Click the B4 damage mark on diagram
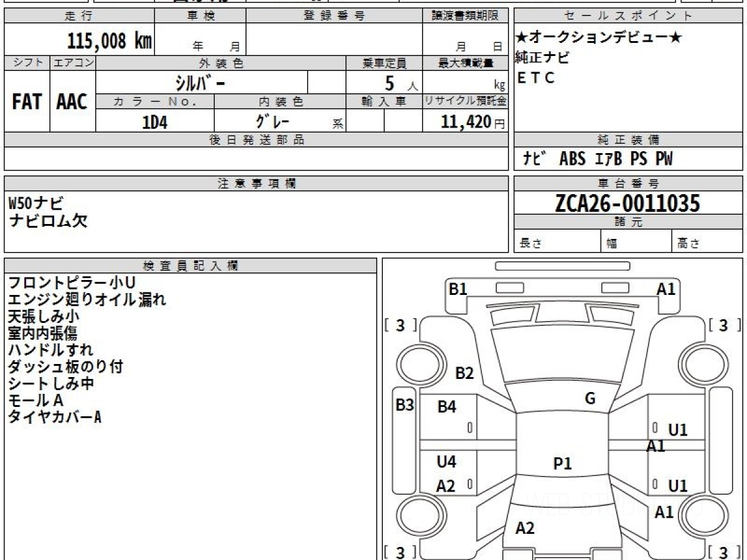 tap(447, 408)
